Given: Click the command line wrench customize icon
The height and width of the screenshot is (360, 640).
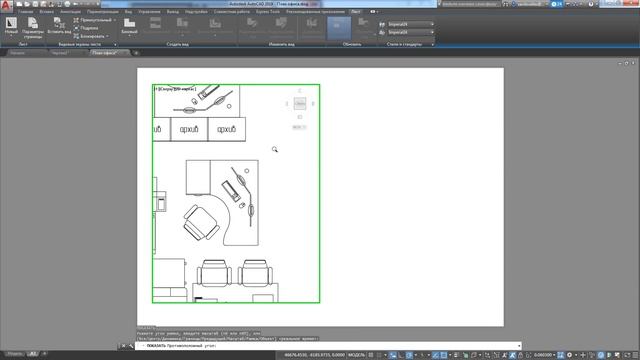Looking at the screenshot, I should tap(131, 346).
